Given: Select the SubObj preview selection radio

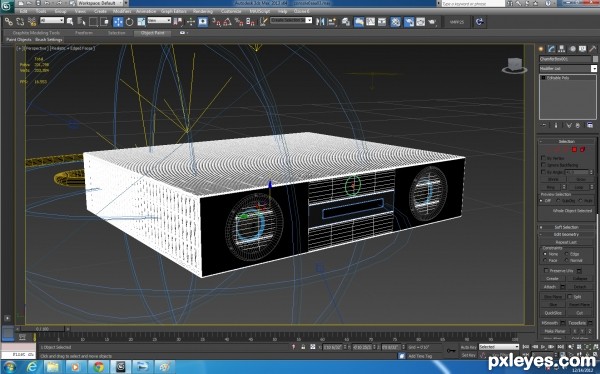Looking at the screenshot, I should 559,201.
